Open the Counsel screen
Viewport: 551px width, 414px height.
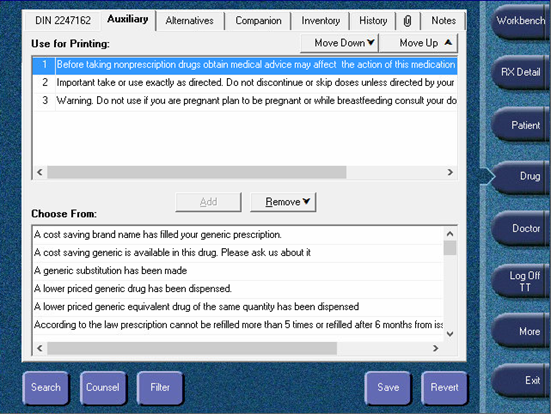(103, 387)
